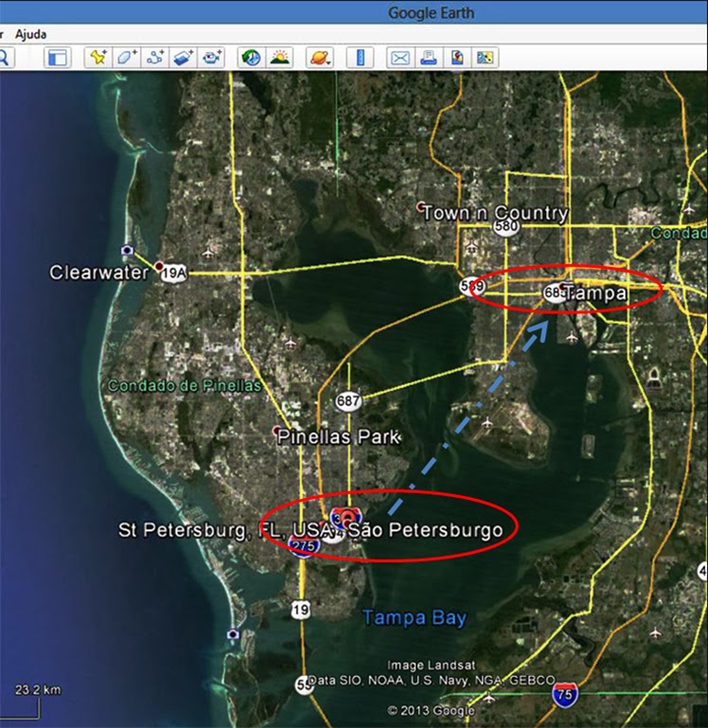Open the Ruler measuring tool
Image resolution: width=708 pixels, height=728 pixels.
[x=361, y=58]
